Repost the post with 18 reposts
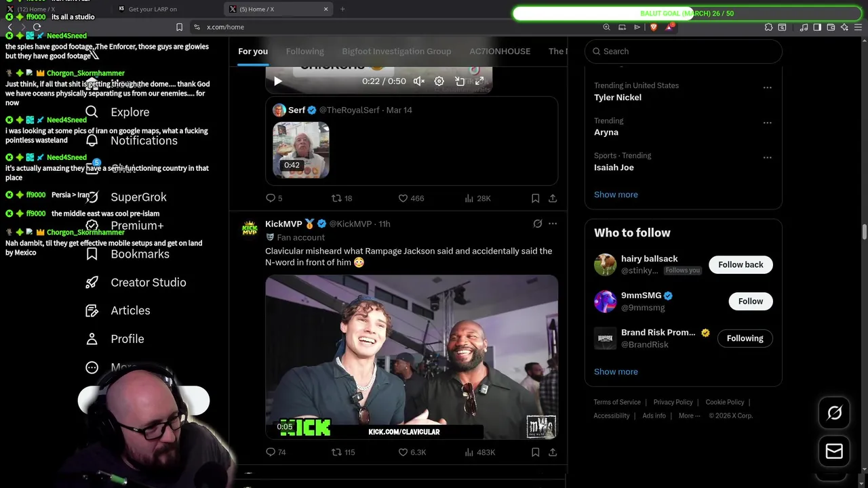The image size is (868, 488). point(342,198)
